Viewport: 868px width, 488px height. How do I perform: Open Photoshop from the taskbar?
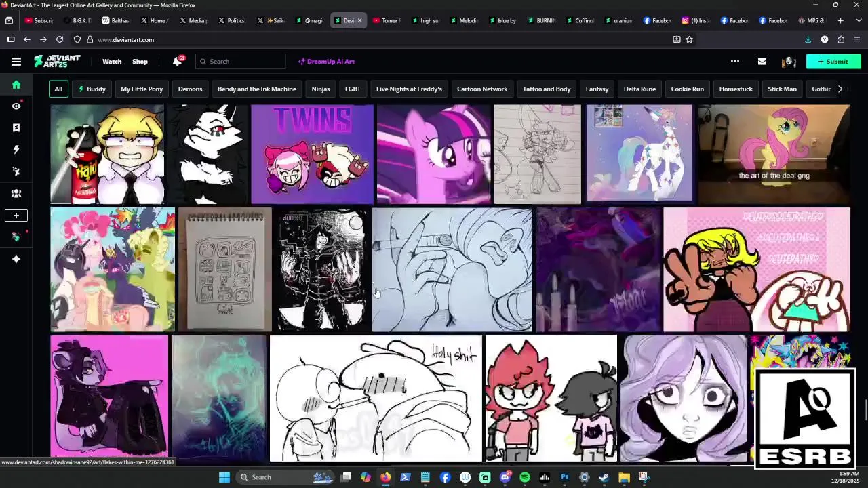[564, 477]
